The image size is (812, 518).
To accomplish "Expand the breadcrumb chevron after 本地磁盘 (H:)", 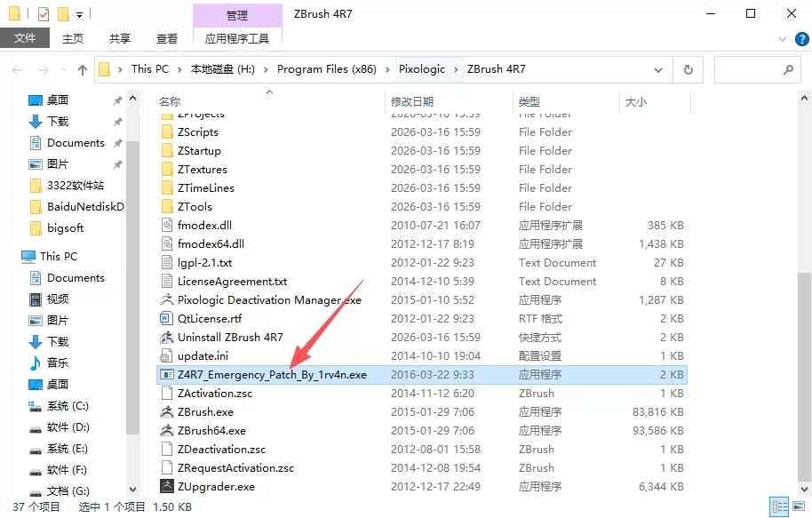I will (x=266, y=69).
